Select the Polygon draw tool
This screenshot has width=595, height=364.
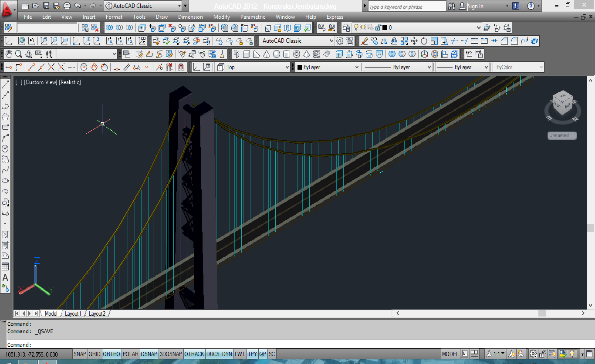[x=5, y=117]
